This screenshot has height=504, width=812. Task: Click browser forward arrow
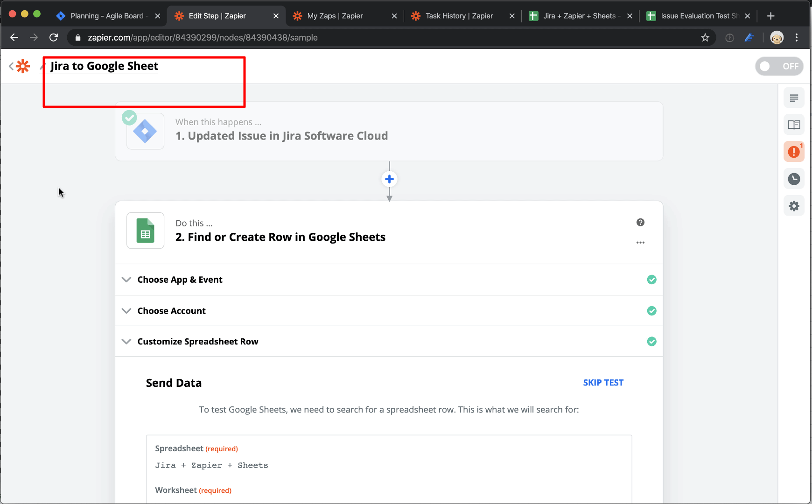coord(34,37)
